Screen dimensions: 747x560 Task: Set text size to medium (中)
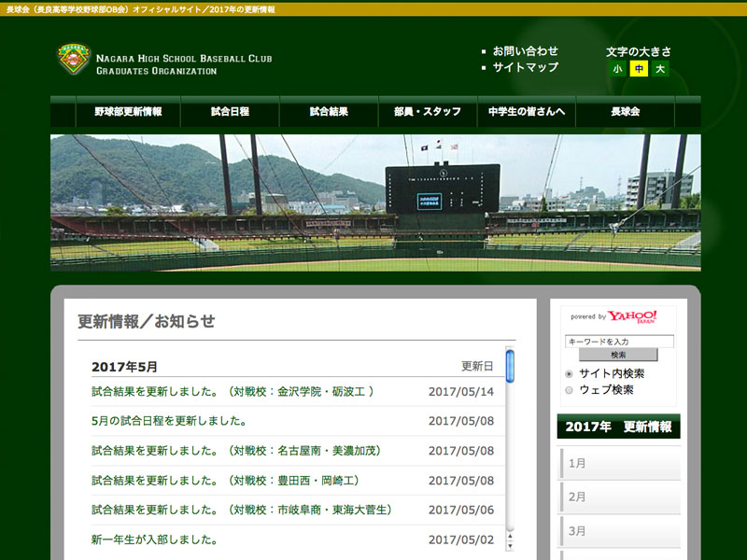point(639,69)
